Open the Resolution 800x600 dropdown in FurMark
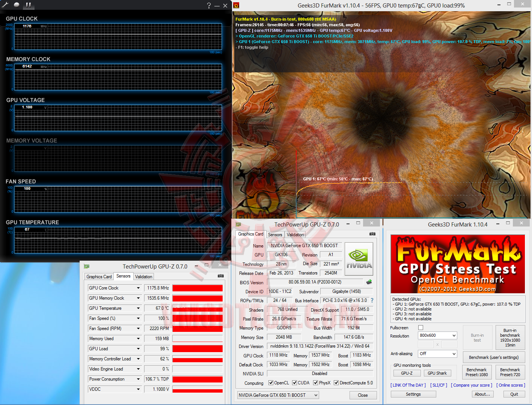Screen dimensions: 532x405 pos(437,335)
